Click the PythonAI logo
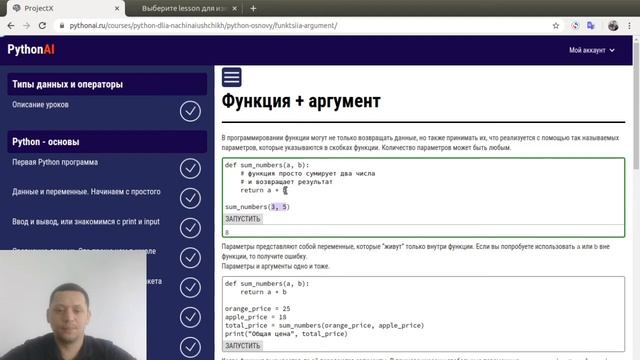Viewport: 640px width, 360px height. click(x=31, y=49)
